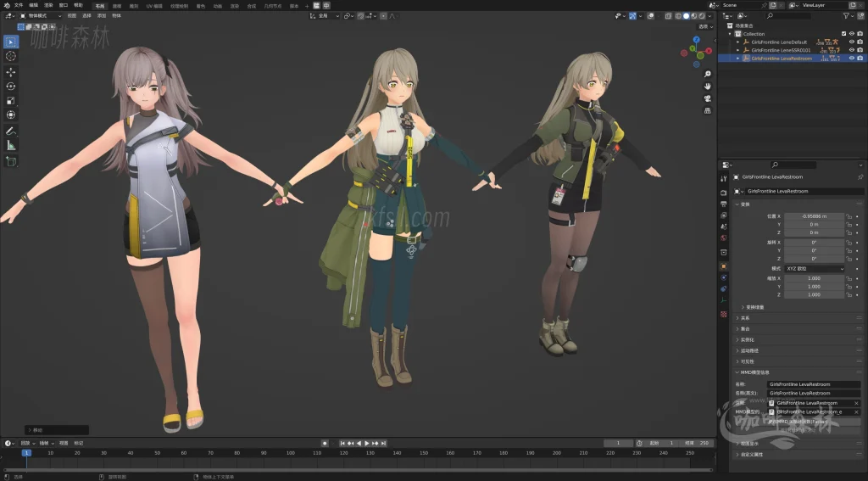Open the World properties tab
Viewport: 868px width, 481px height.
[x=724, y=238]
